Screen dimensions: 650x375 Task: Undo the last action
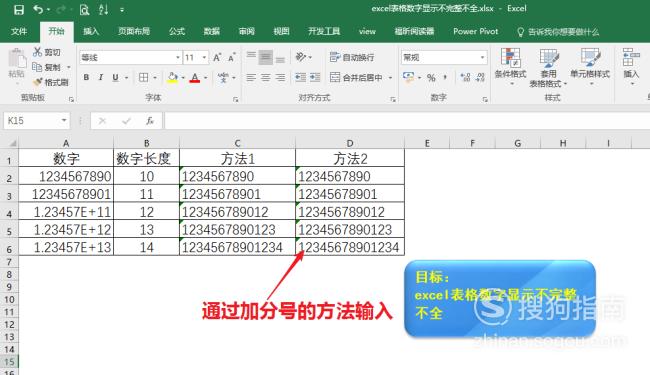(x=38, y=10)
